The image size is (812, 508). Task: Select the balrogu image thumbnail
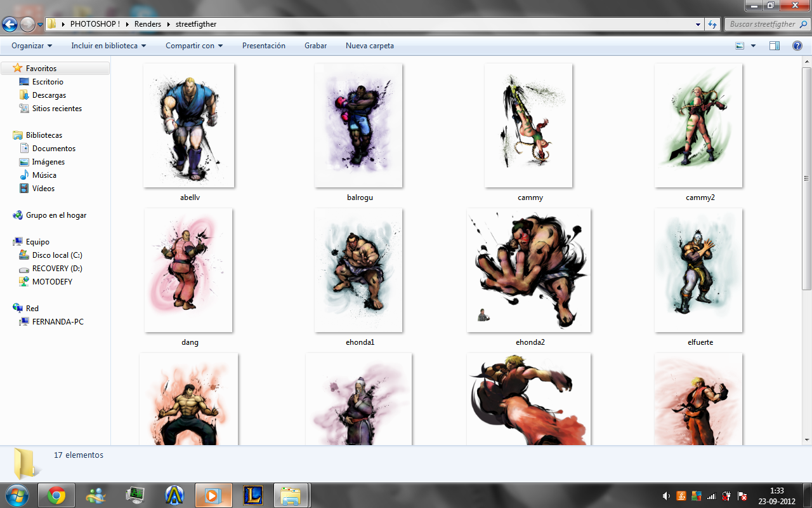click(358, 126)
